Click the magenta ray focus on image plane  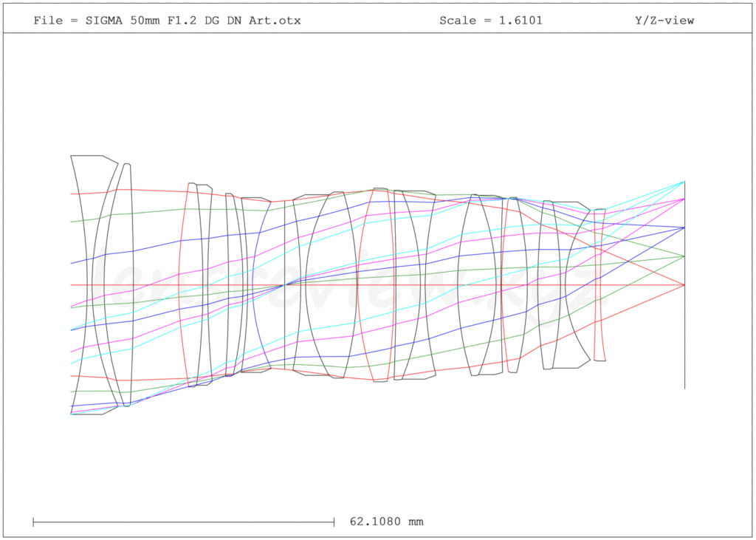coord(684,199)
